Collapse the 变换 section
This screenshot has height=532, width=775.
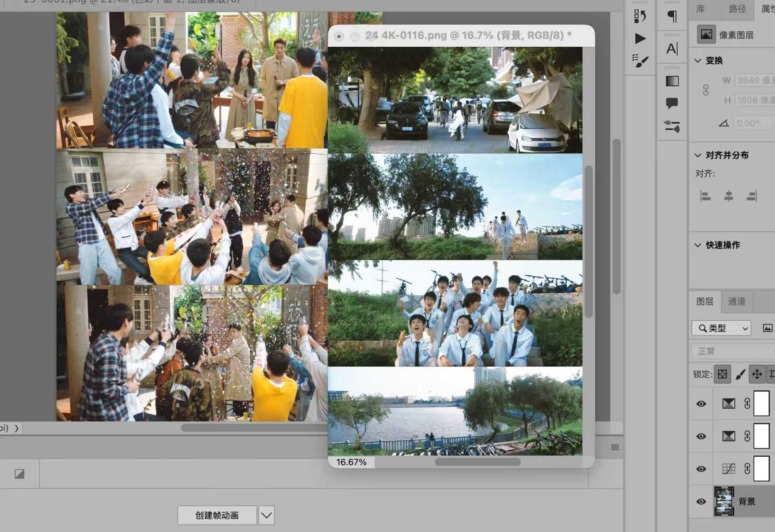[698, 61]
